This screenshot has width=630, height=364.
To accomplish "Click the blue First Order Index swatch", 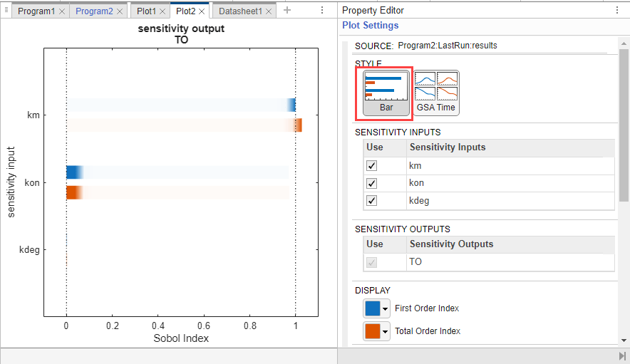I will 373,308.
